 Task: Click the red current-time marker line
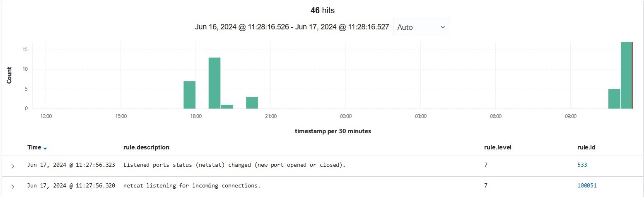633,75
